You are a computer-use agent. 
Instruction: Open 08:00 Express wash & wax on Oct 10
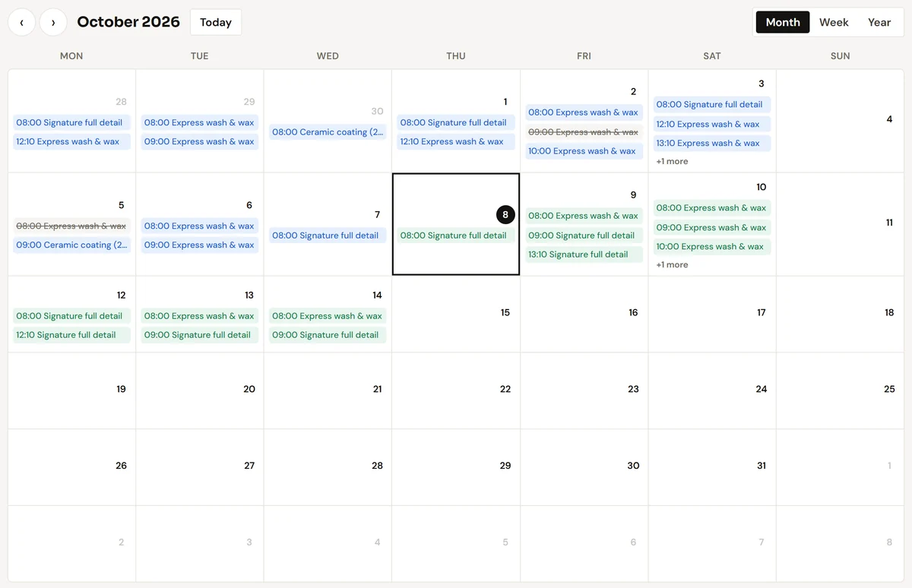pyautogui.click(x=712, y=208)
